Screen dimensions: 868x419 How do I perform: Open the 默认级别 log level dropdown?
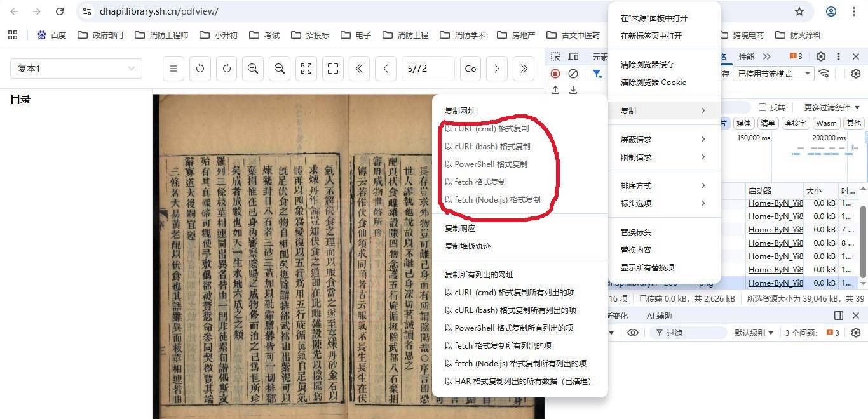pos(754,333)
